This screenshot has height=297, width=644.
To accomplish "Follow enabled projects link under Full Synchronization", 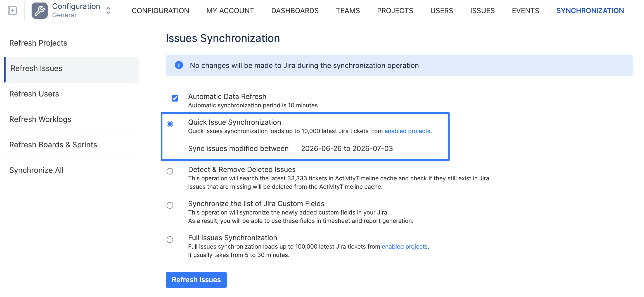I will click(405, 247).
